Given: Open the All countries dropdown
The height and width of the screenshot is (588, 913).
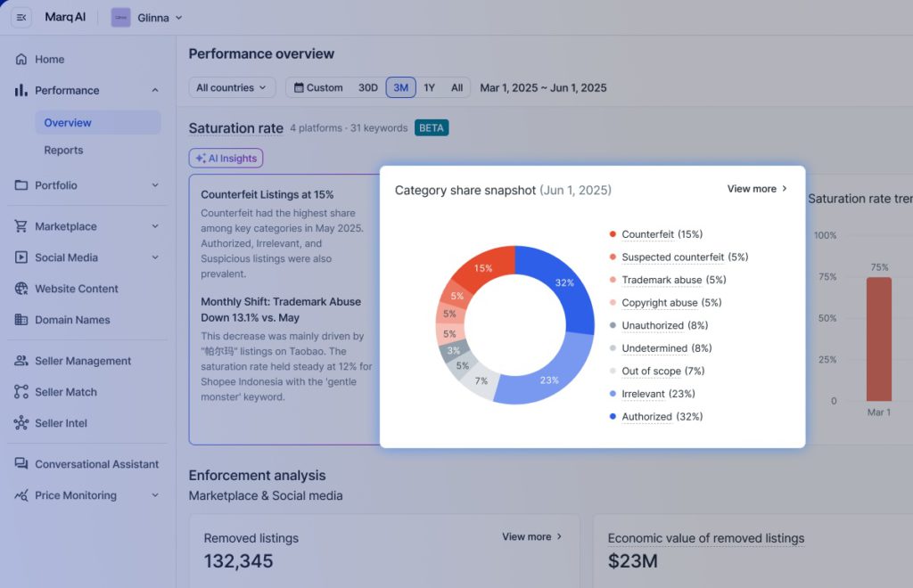Looking at the screenshot, I should coord(232,87).
